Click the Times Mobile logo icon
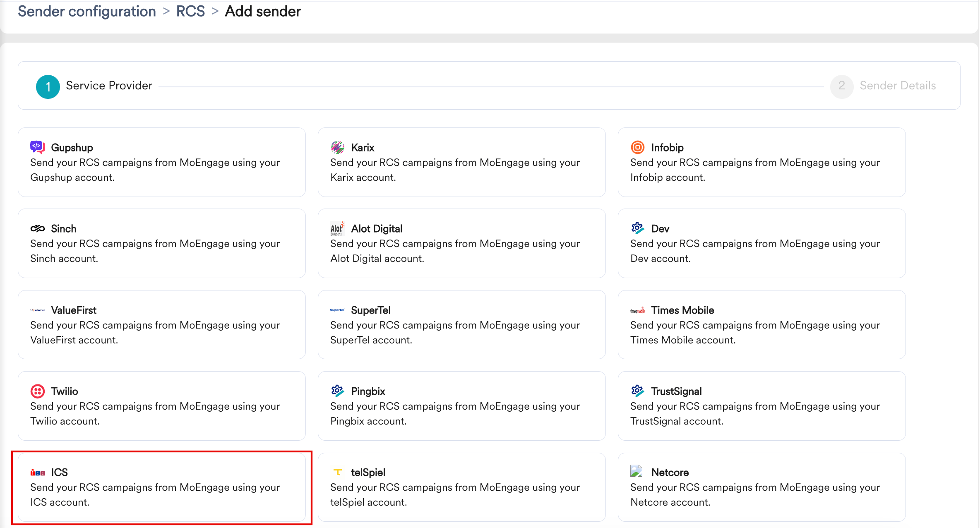This screenshot has width=980, height=528. (637, 310)
